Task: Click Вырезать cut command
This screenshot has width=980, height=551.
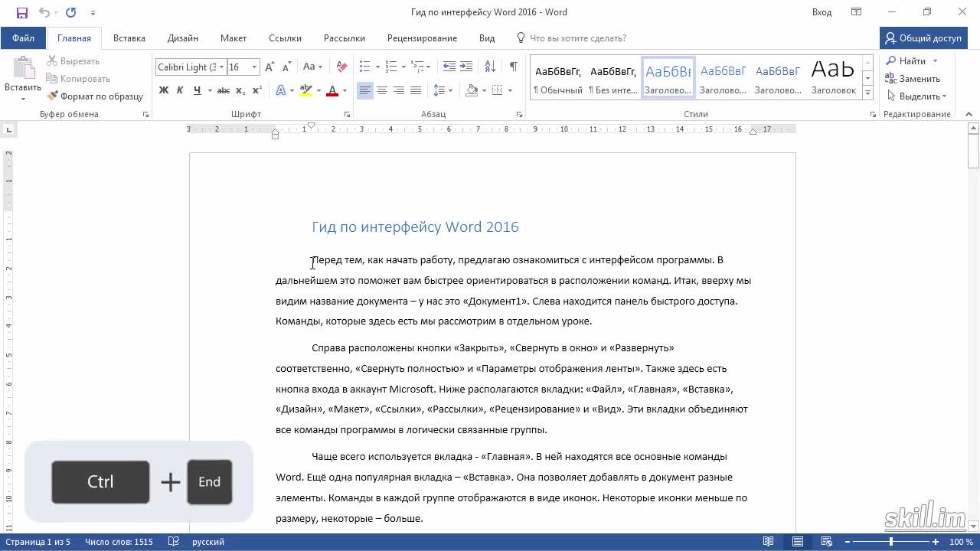Action: (73, 61)
